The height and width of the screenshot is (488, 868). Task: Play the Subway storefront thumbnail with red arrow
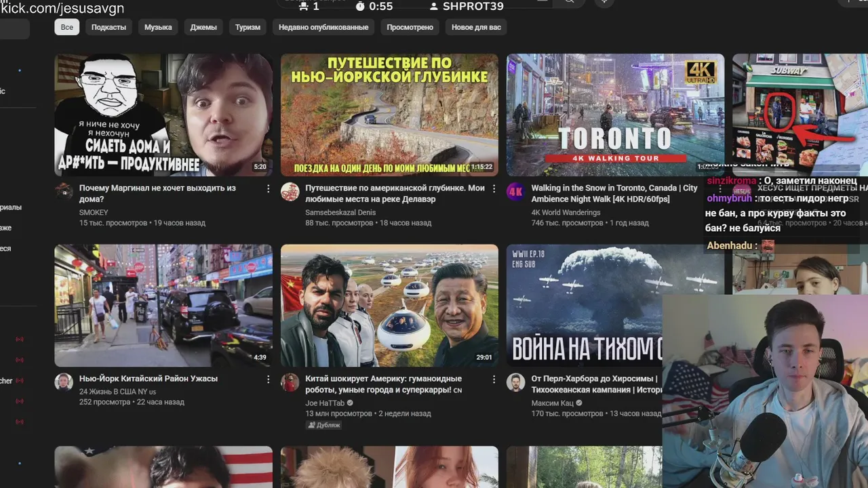[800, 108]
